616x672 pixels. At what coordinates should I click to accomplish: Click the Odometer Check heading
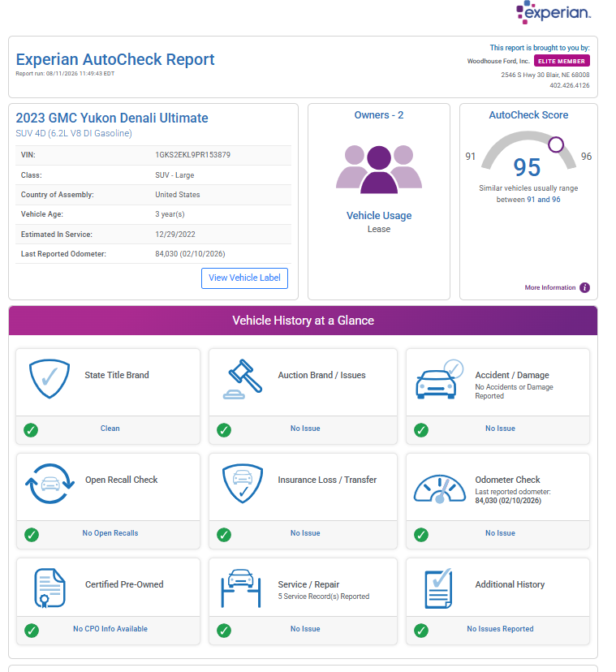point(507,480)
